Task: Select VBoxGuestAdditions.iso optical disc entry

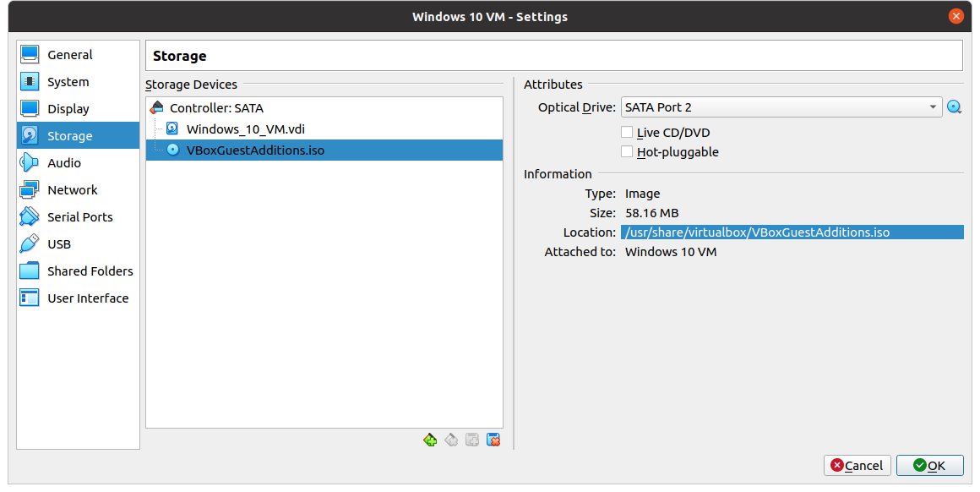Action: 324,150
